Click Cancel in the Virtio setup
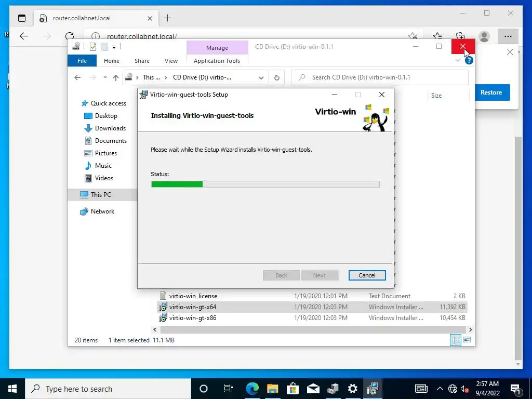Screen dimensions: 532x399 pos(367,275)
